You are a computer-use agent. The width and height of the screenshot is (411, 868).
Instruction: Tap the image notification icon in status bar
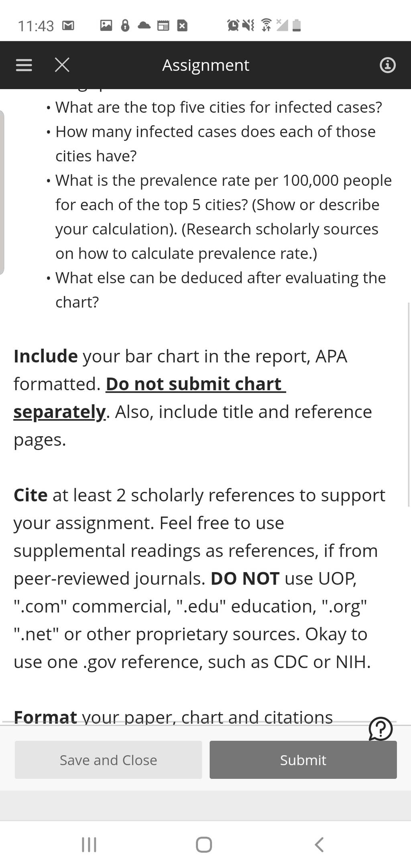point(106,26)
